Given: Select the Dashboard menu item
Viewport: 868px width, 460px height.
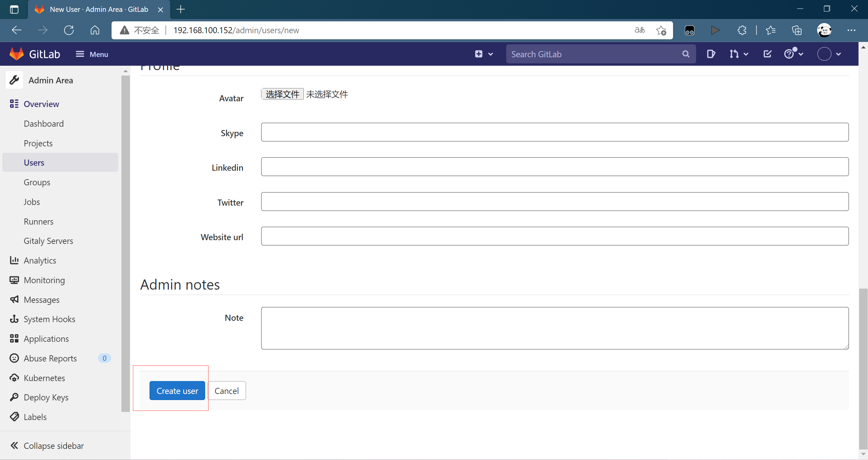Looking at the screenshot, I should pos(44,123).
